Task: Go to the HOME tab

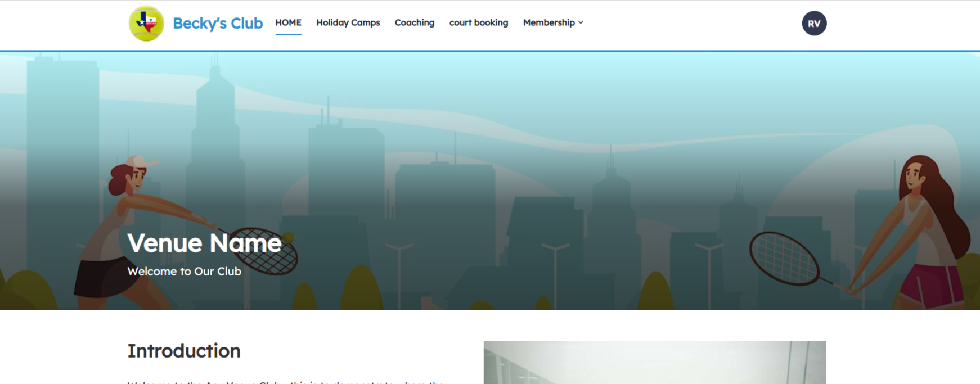Action: 288,23
